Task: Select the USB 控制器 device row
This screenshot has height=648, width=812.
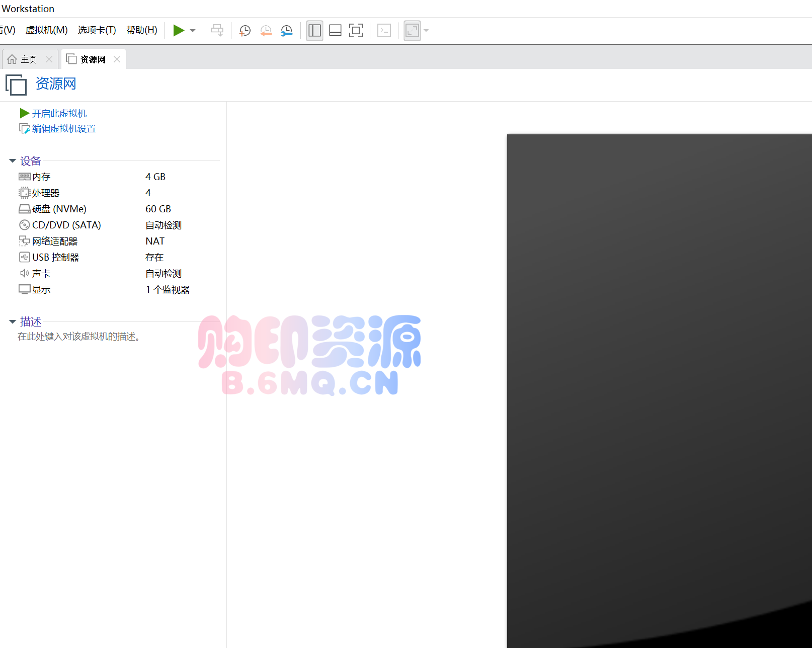Action: (x=119, y=257)
